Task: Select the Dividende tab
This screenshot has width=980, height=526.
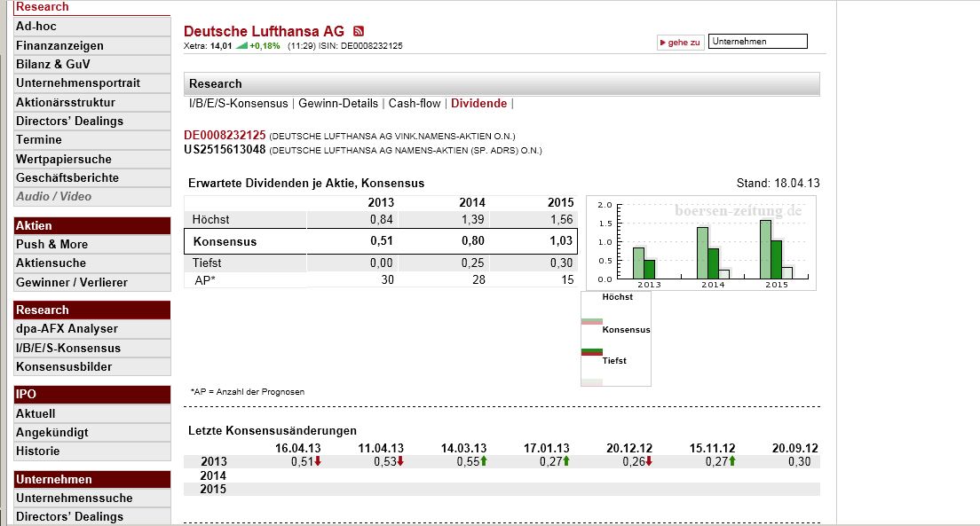Action: tap(478, 103)
